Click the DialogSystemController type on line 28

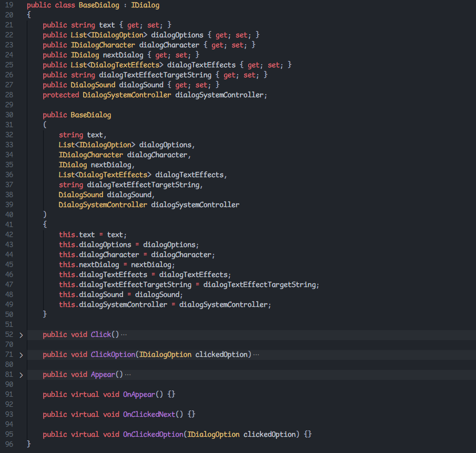point(127,95)
